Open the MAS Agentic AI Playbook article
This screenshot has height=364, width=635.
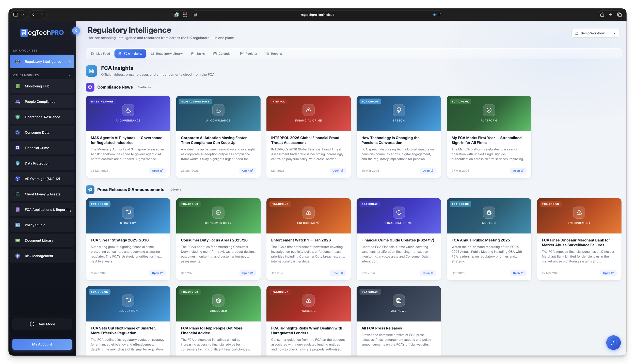(x=157, y=171)
